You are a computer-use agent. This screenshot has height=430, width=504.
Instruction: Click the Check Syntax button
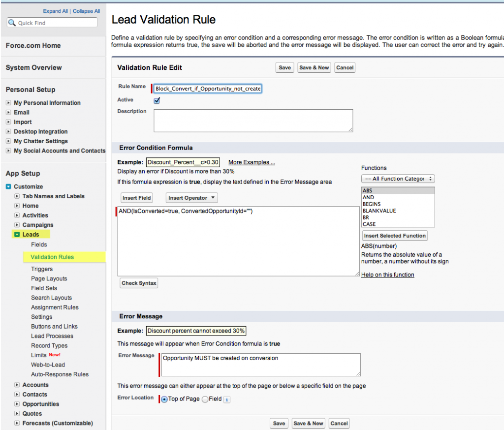pyautogui.click(x=139, y=283)
